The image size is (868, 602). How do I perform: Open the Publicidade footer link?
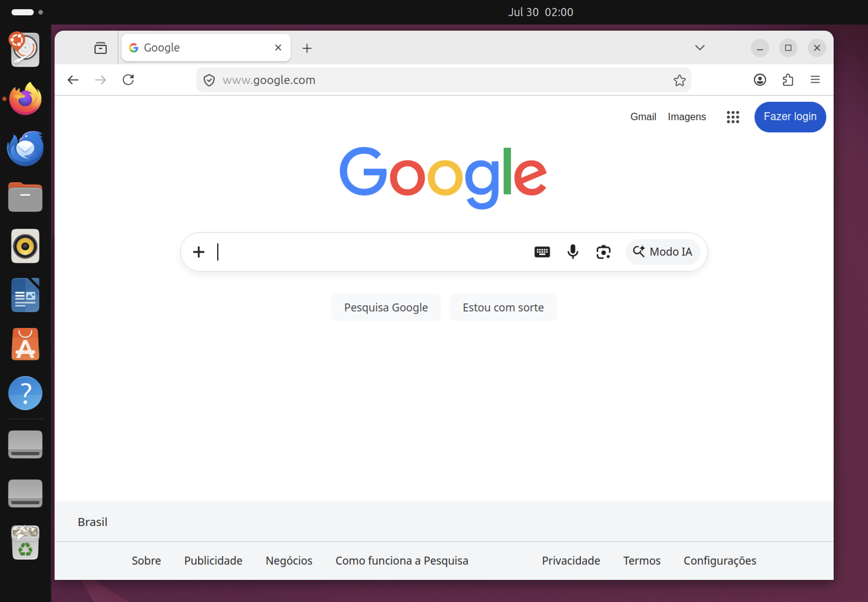(213, 561)
